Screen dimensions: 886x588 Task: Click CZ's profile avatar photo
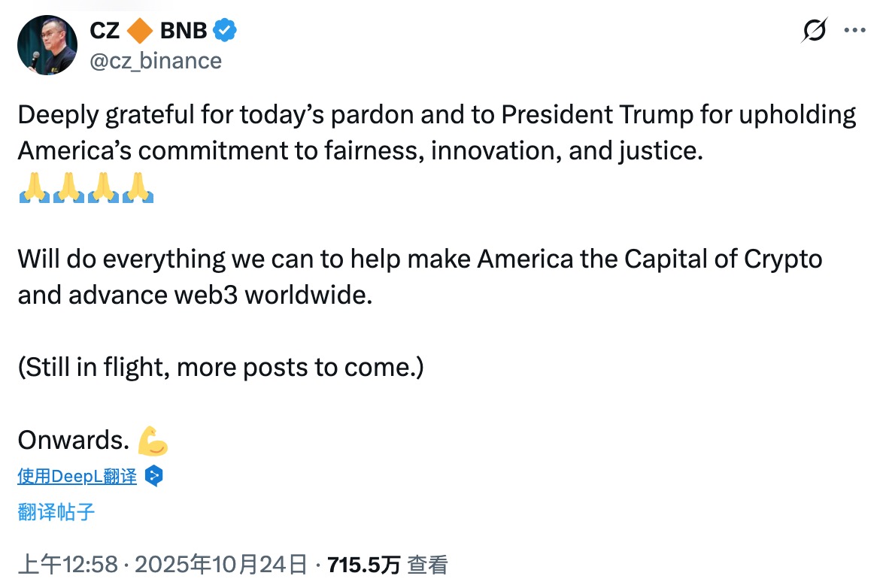(x=47, y=45)
